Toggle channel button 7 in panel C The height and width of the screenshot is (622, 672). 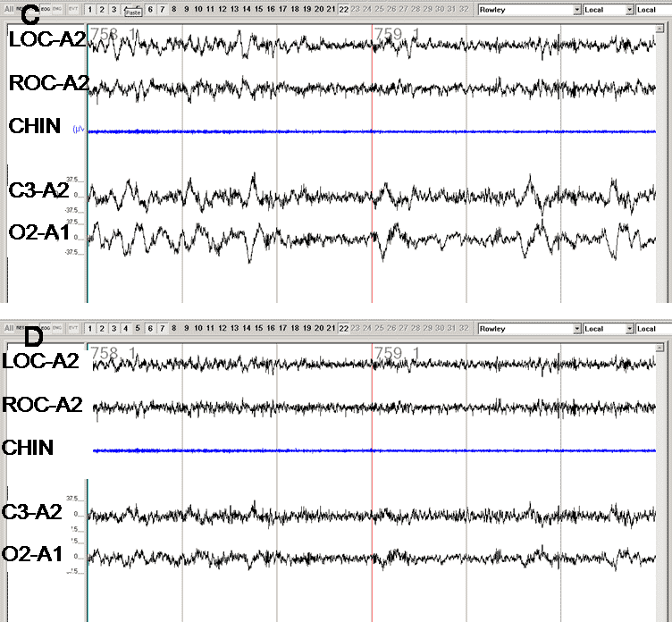coord(162,9)
